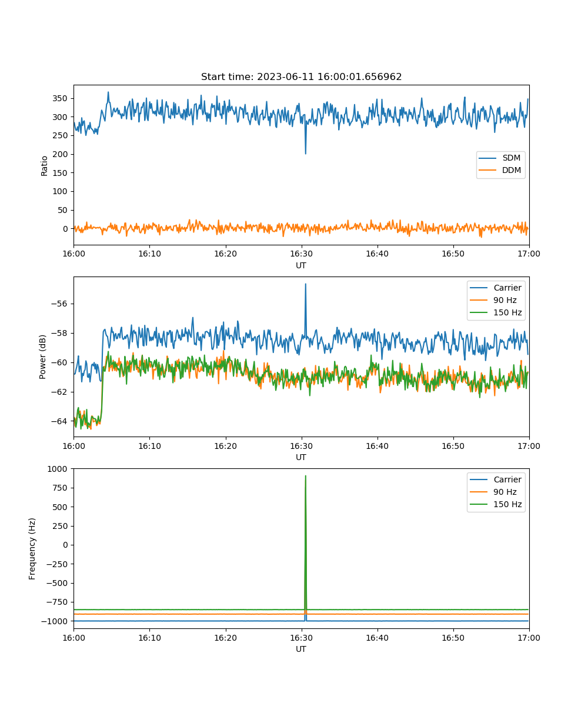Viewport: 588px width, 706px height.
Task: Select the 'DDM' legend label
Action: pyautogui.click(x=512, y=171)
